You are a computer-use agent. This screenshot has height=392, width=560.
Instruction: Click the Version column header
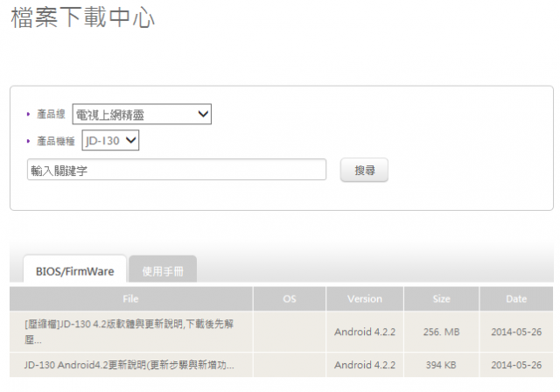(365, 299)
